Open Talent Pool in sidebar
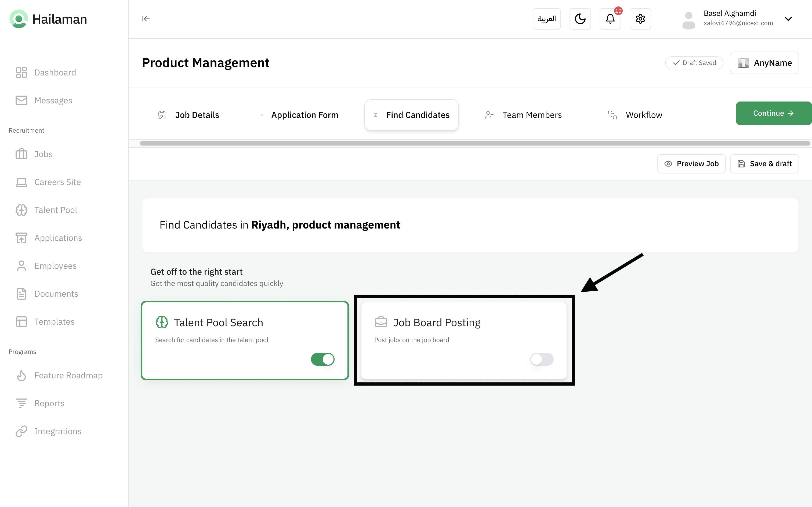This screenshot has width=812, height=507. point(56,210)
